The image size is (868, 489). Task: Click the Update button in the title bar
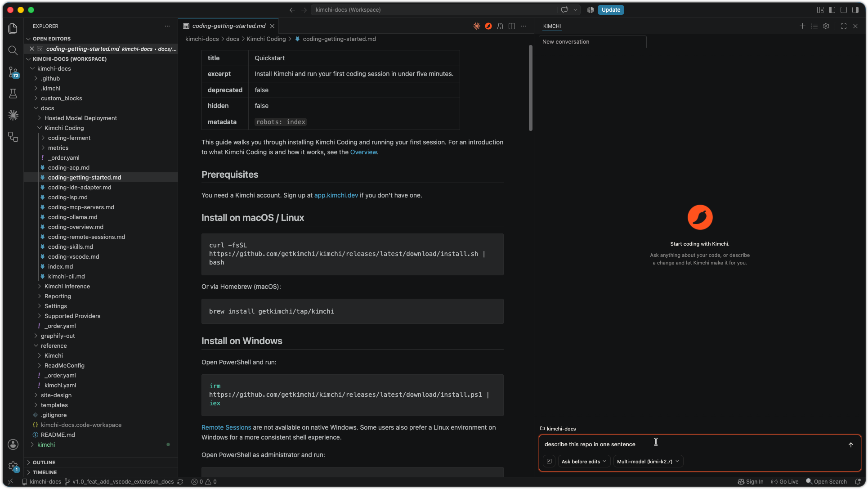[x=611, y=10]
